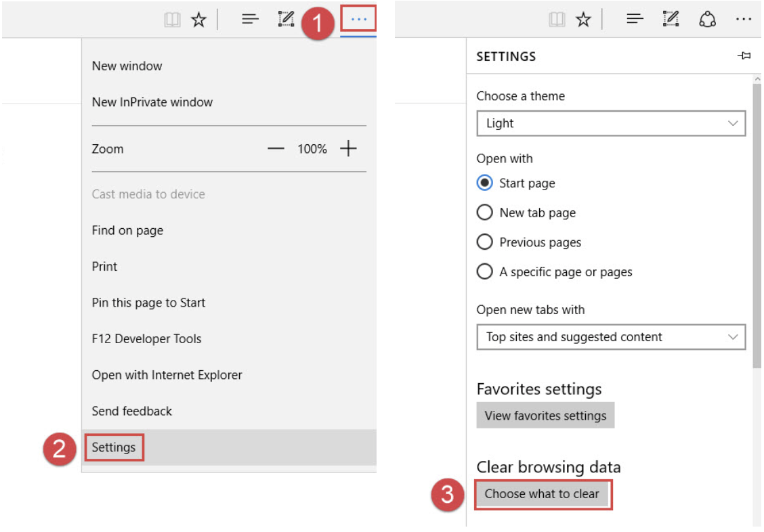Pin the Settings pane open

[744, 56]
